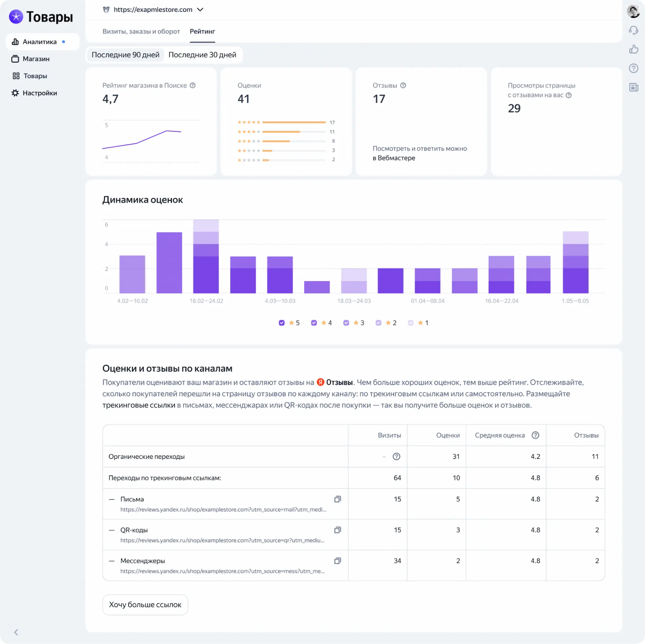Uncheck the 5-star legend checkbox
Image resolution: width=645 pixels, height=644 pixels.
click(x=282, y=323)
